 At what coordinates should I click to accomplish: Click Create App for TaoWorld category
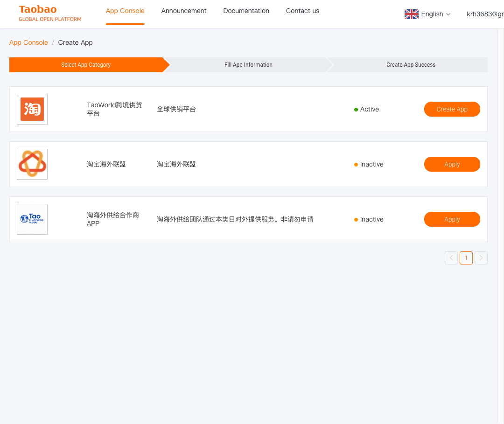click(x=452, y=109)
